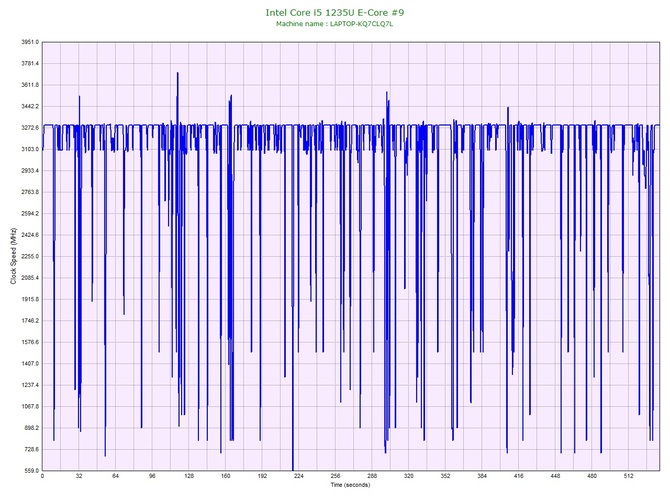Click the 192 tick on time axis
The width and height of the screenshot is (670, 502).
coord(262,476)
